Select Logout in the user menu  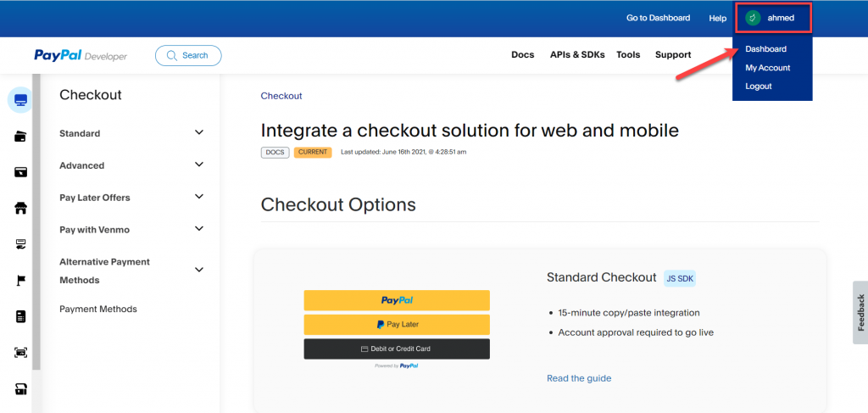coord(759,87)
